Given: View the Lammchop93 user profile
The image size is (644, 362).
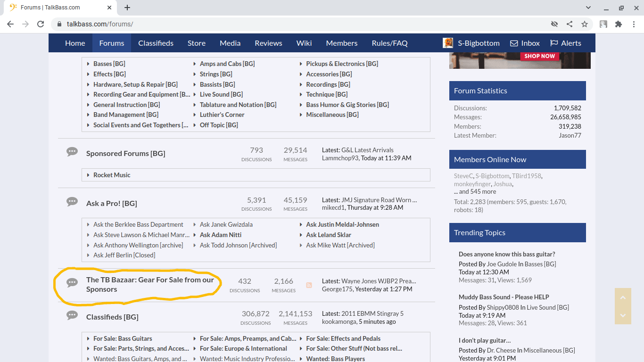Looking at the screenshot, I should tap(340, 158).
